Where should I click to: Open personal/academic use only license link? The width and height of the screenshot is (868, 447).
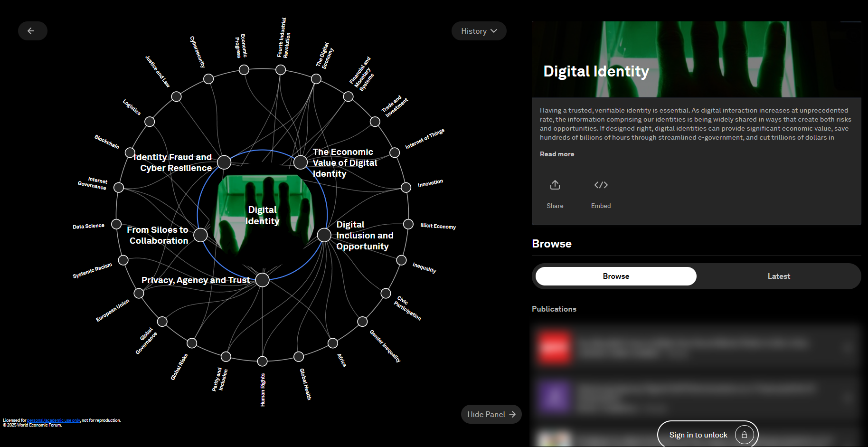(54, 420)
